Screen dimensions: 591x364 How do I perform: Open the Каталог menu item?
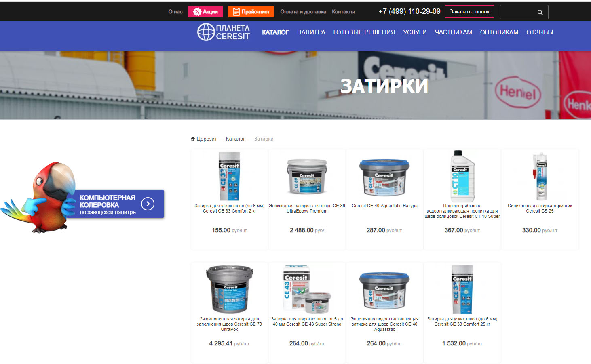[x=275, y=32]
